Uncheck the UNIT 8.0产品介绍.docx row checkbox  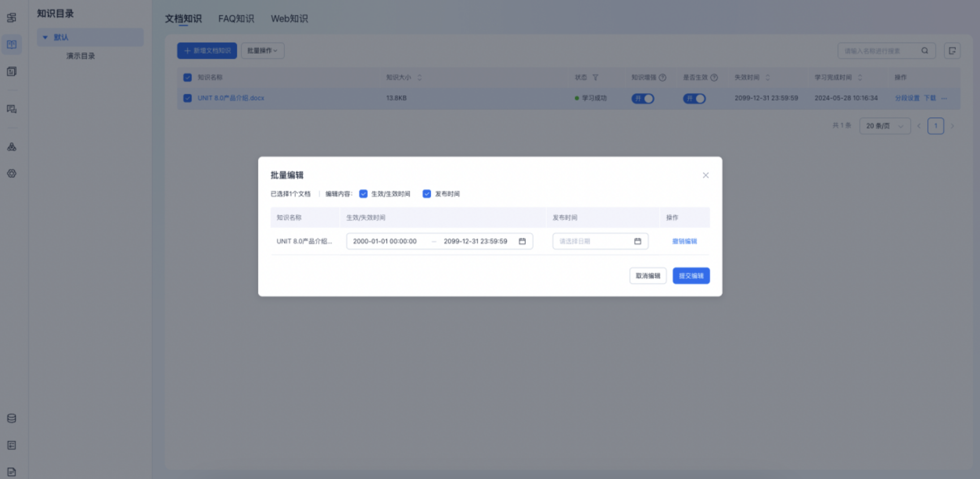pos(188,98)
